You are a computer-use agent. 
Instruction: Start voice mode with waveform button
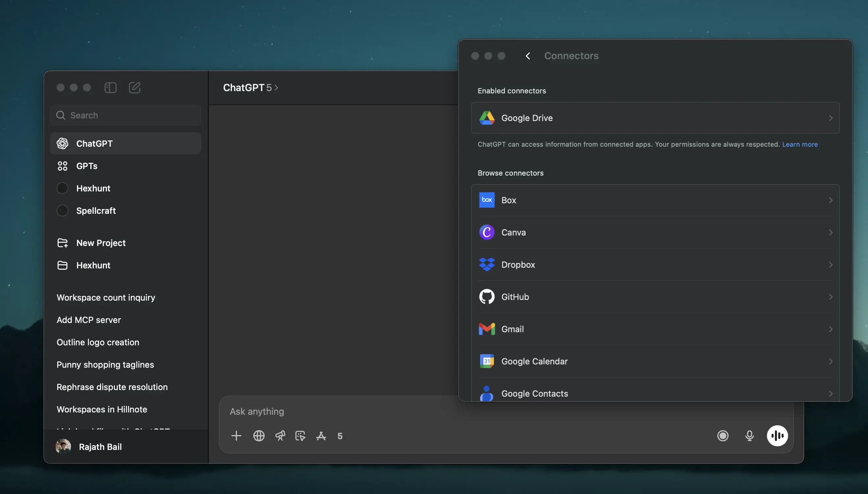pos(777,436)
